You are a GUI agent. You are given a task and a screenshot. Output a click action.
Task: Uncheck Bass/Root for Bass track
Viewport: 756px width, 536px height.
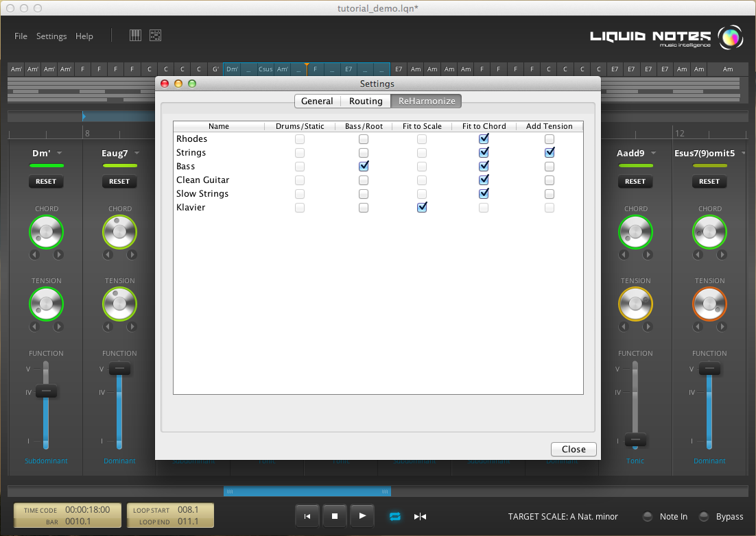point(364,166)
